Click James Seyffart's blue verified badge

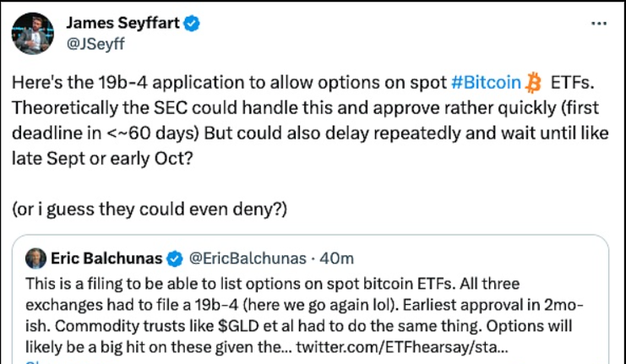click(193, 24)
